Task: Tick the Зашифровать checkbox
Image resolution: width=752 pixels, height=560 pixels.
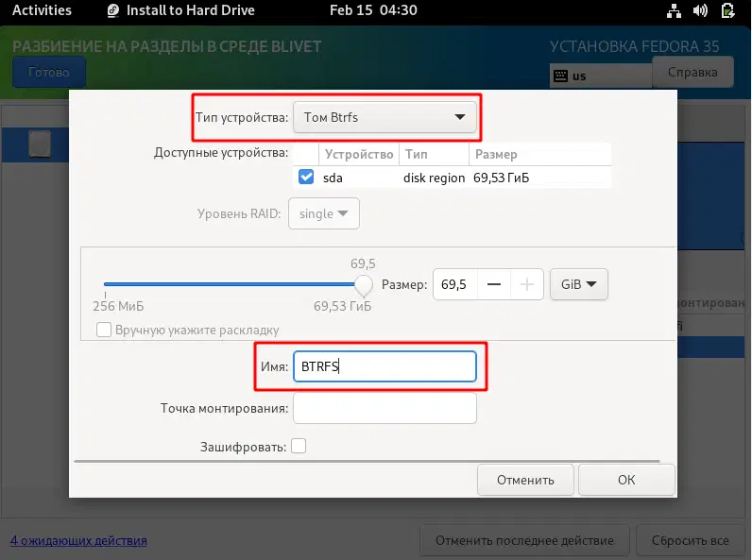Action: [299, 446]
